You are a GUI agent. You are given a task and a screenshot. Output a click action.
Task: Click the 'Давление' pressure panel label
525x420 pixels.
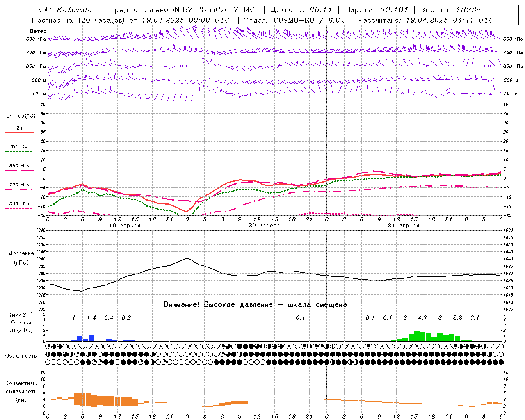coord(21,253)
